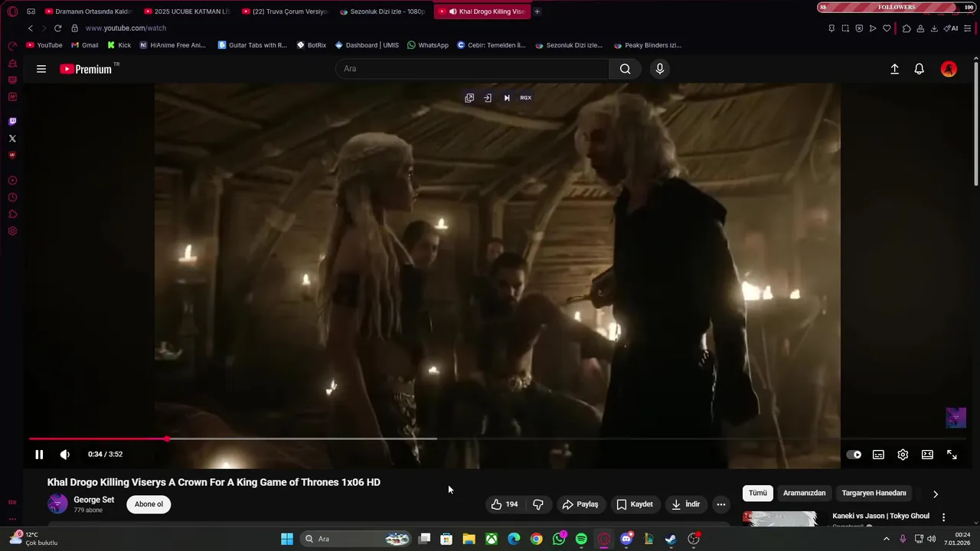980x551 pixels.
Task: Download video with İndir button
Action: [x=685, y=504]
